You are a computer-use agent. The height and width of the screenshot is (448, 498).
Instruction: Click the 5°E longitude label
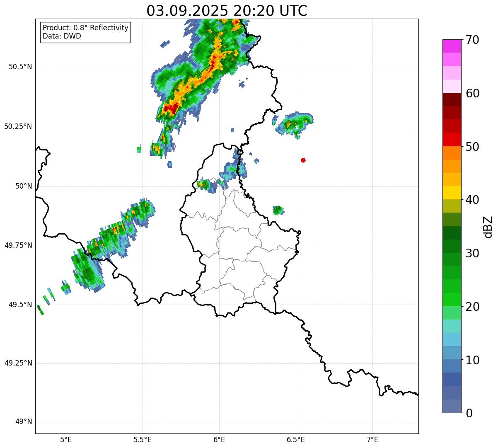(x=66, y=439)
